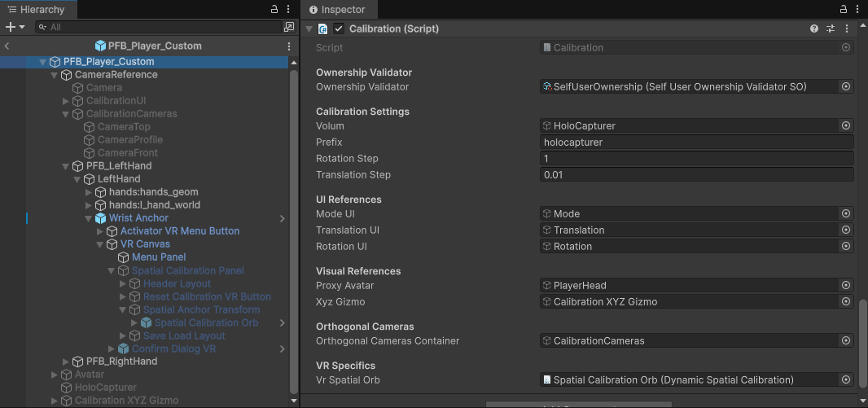
Task: Select the CameraFront object
Action: pos(128,153)
